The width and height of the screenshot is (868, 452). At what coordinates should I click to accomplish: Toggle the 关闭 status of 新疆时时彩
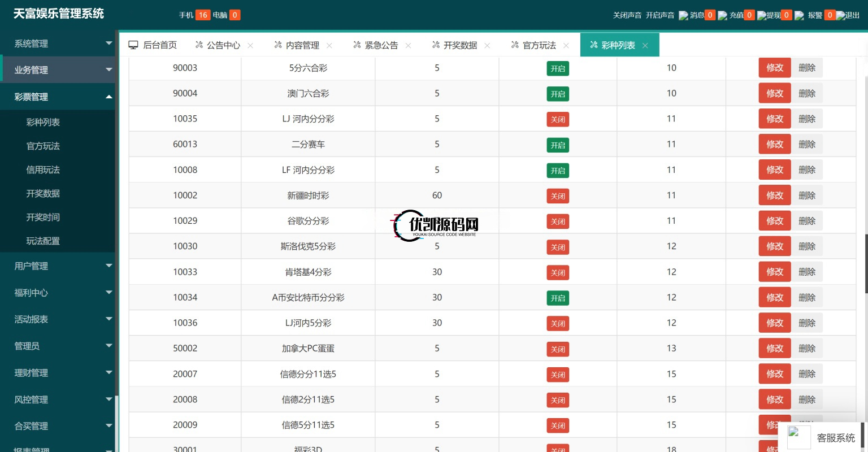(x=558, y=196)
